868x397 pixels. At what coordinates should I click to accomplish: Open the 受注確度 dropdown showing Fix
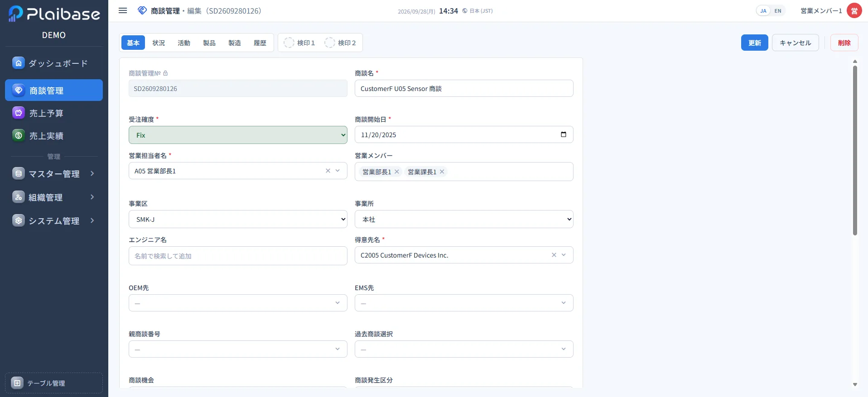(238, 135)
